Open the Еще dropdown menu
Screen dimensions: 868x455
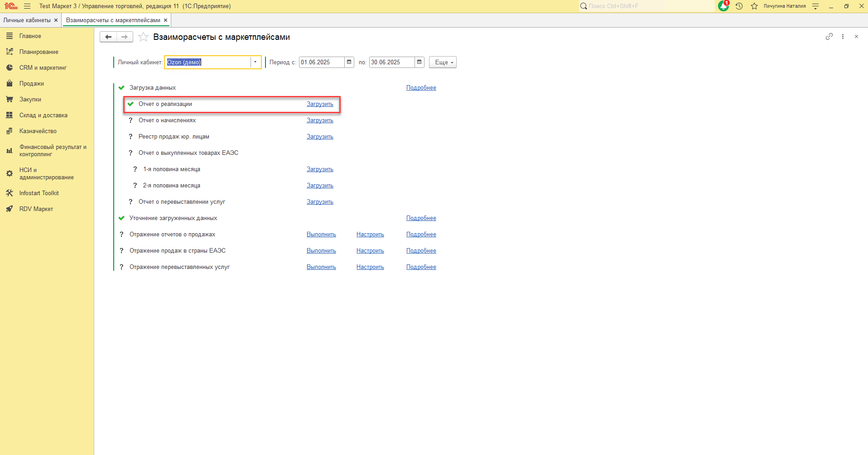point(443,62)
